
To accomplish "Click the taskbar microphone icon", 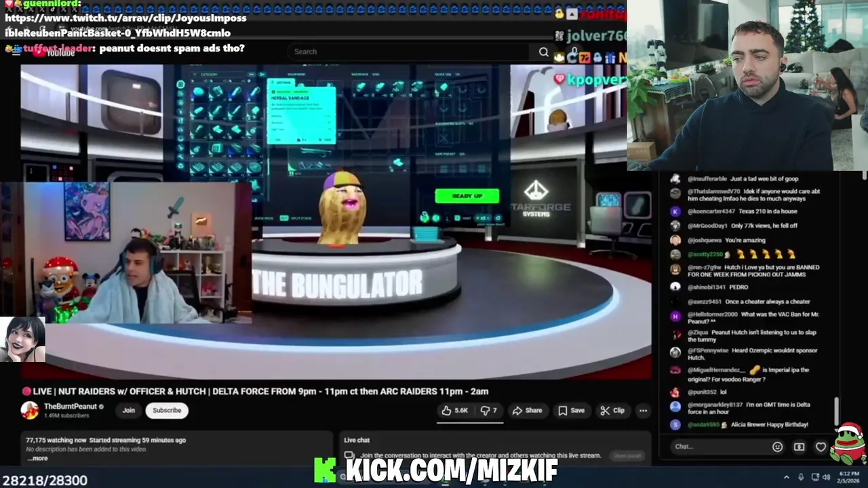I will coord(801,477).
